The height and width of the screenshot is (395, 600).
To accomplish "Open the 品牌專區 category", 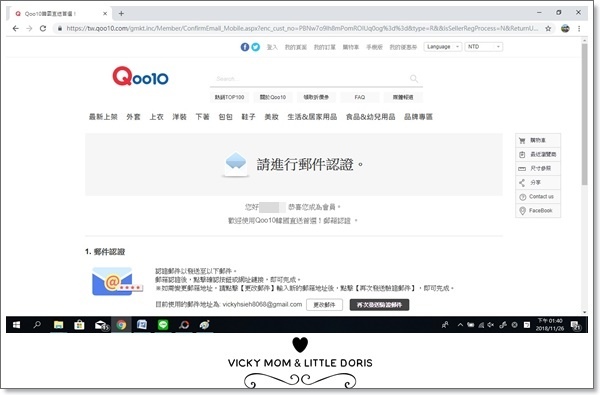I will click(x=418, y=117).
